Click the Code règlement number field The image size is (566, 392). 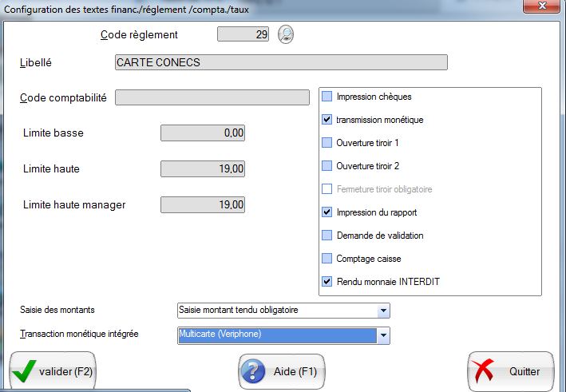[x=243, y=34]
